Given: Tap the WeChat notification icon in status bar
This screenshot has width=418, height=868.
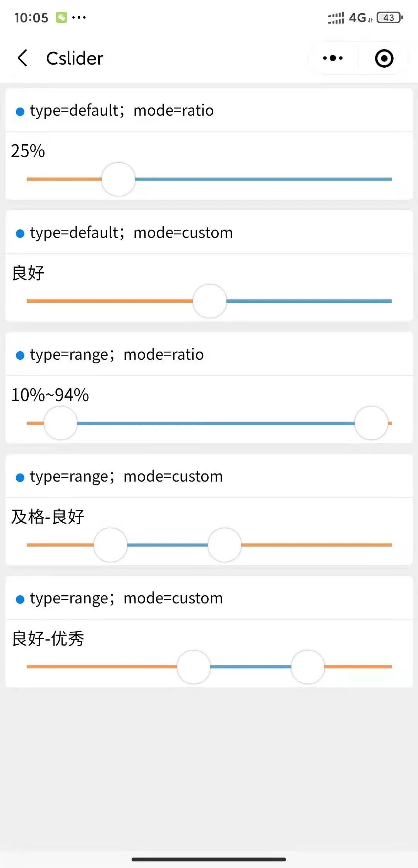Looking at the screenshot, I should point(62,17).
